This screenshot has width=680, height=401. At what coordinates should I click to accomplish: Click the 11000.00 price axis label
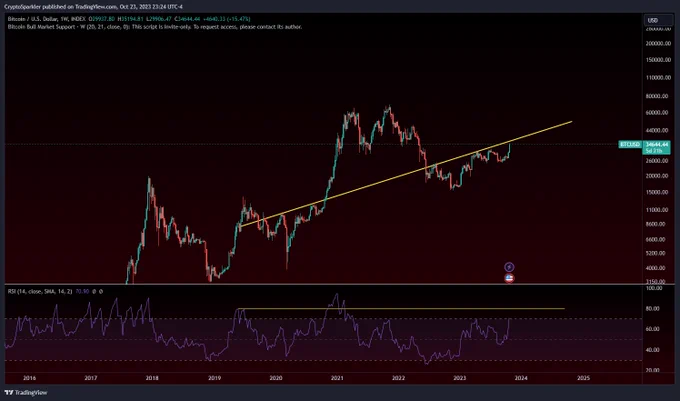(658, 210)
